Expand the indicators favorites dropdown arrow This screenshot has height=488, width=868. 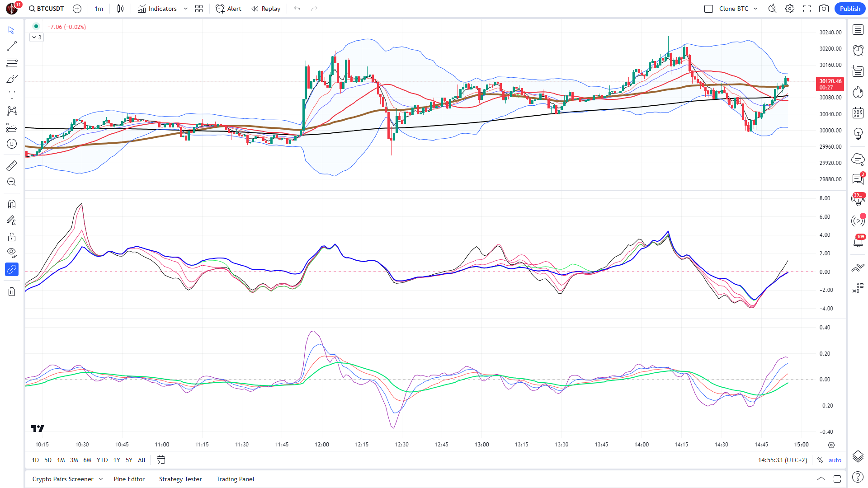(x=186, y=9)
